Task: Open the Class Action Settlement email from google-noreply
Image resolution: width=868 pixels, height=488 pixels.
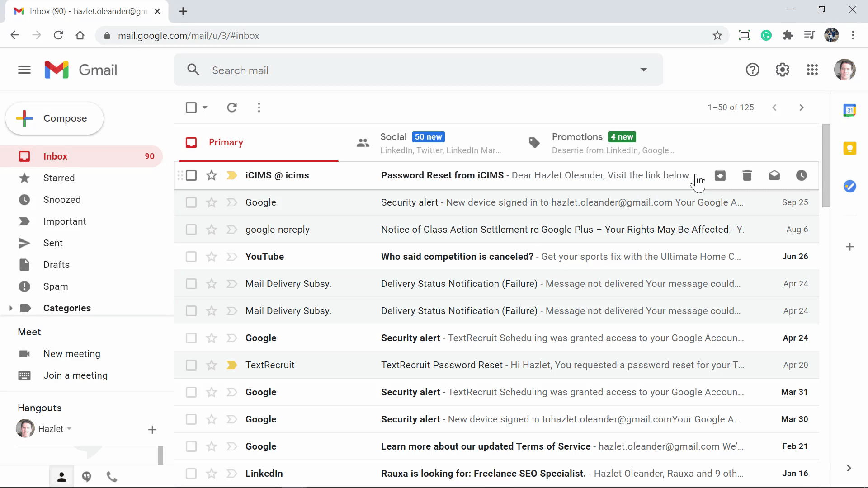Action: point(496,230)
